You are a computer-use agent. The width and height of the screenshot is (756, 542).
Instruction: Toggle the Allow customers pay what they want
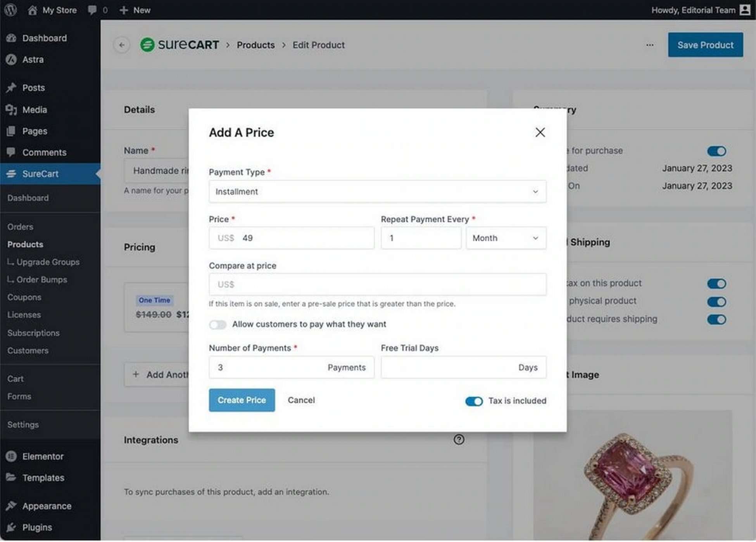coord(217,324)
